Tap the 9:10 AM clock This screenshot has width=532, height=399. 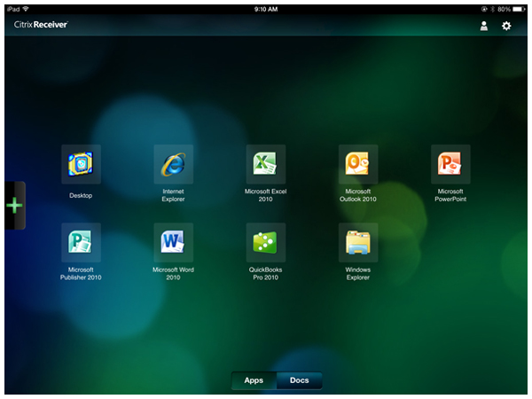tap(266, 9)
